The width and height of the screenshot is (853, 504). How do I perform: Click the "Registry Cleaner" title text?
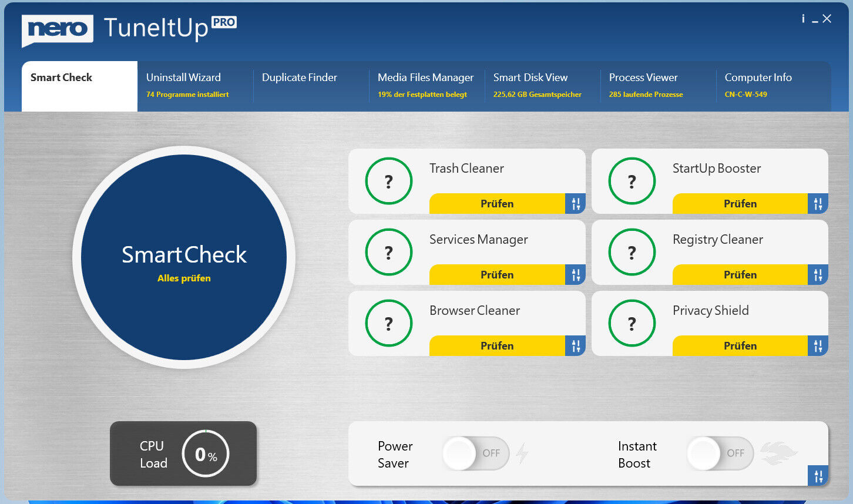point(718,240)
